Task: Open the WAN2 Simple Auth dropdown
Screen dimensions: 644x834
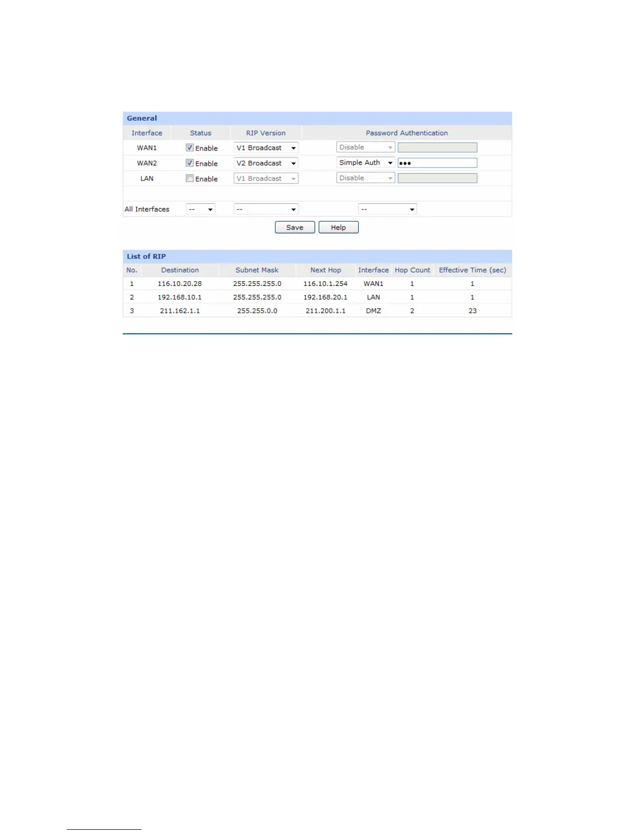Action: point(366,163)
